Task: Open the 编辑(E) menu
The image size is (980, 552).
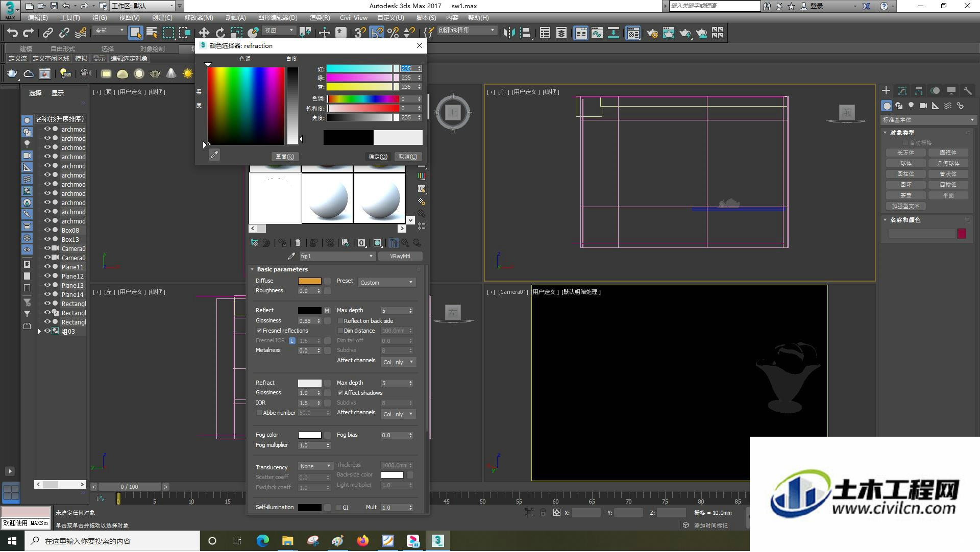Action: click(38, 18)
